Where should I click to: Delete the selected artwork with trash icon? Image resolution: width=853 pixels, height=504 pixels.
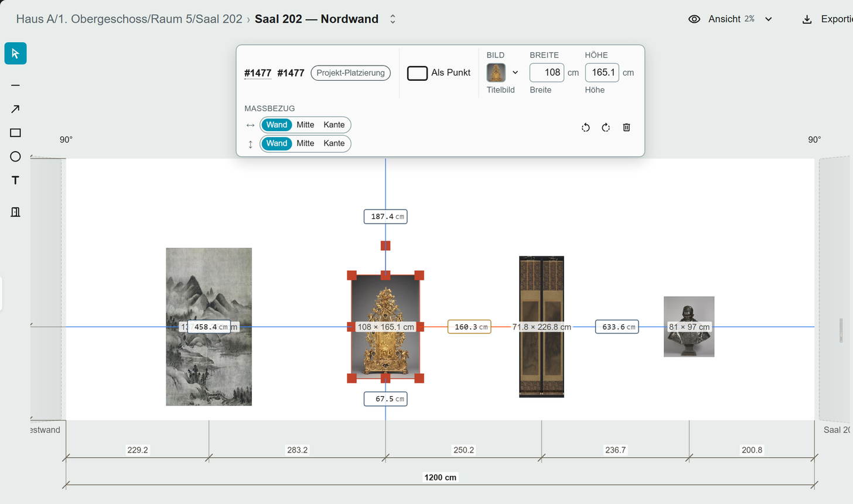(626, 128)
